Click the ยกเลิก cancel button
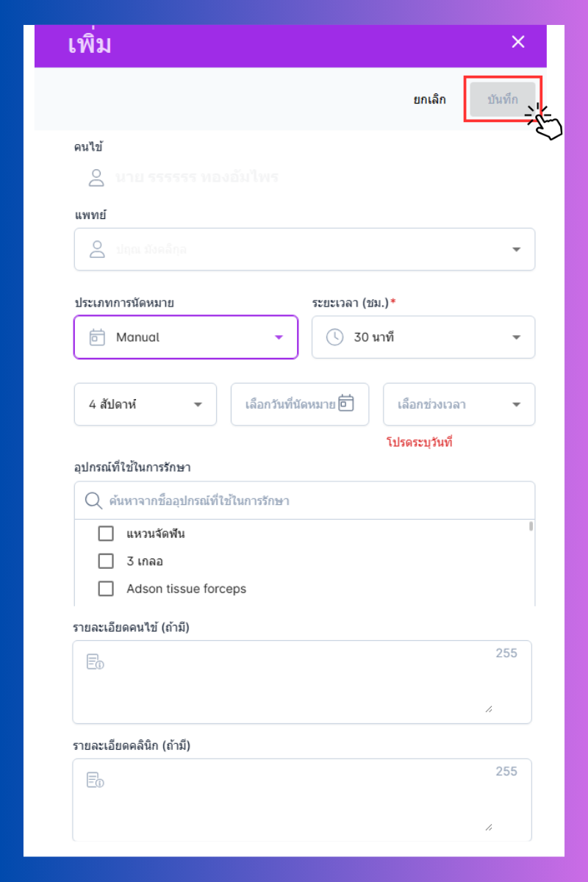This screenshot has width=588, height=882. click(429, 100)
